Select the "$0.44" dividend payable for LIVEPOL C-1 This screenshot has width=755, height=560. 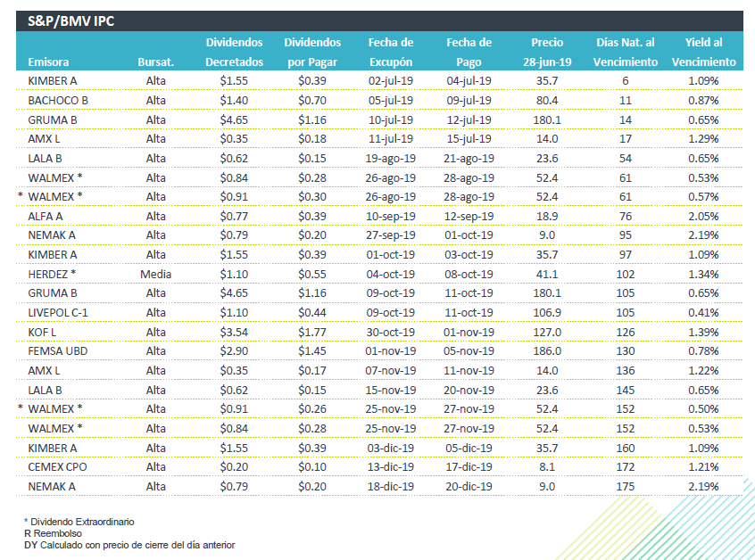pos(312,313)
